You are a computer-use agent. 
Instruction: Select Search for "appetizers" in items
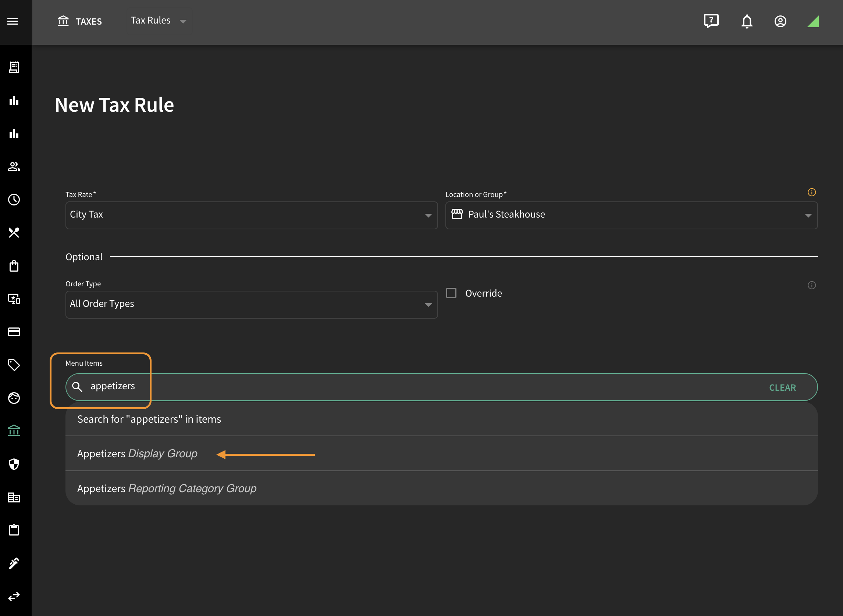pos(441,419)
